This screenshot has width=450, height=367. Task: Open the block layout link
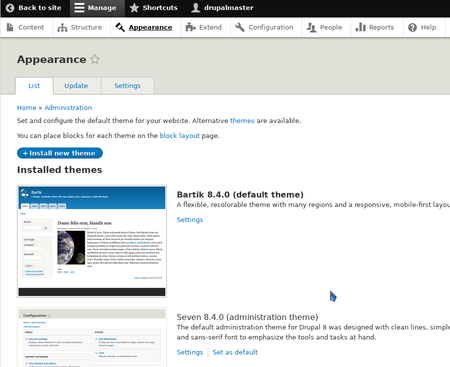pyautogui.click(x=180, y=136)
